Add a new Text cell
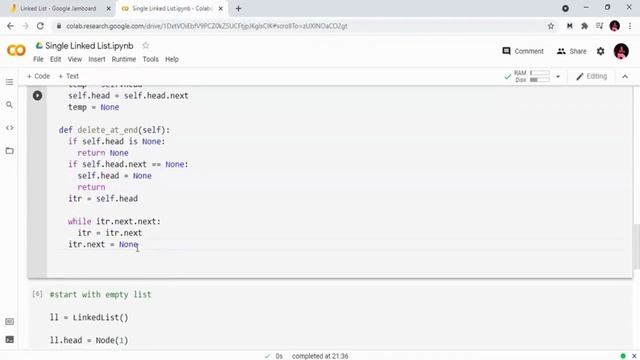The height and width of the screenshot is (360, 640). tap(68, 76)
